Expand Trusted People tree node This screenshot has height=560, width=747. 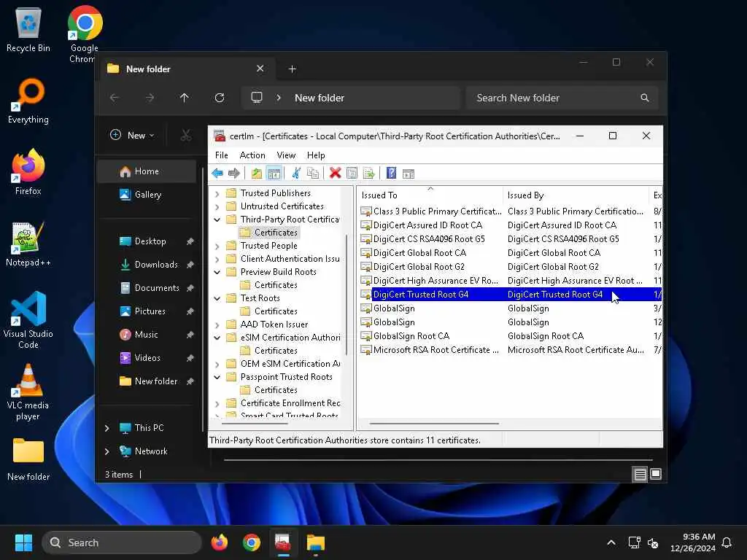click(x=217, y=246)
